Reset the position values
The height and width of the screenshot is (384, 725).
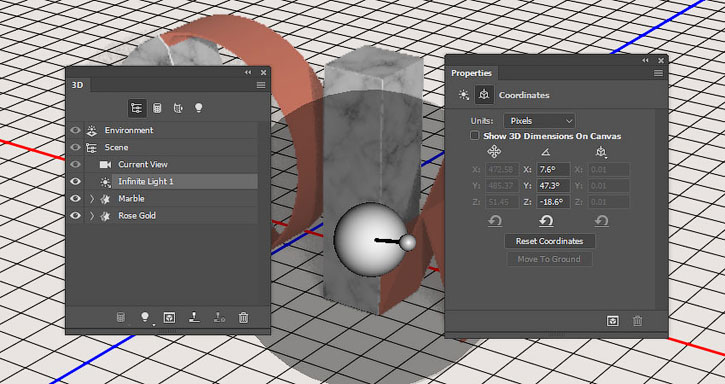point(495,222)
